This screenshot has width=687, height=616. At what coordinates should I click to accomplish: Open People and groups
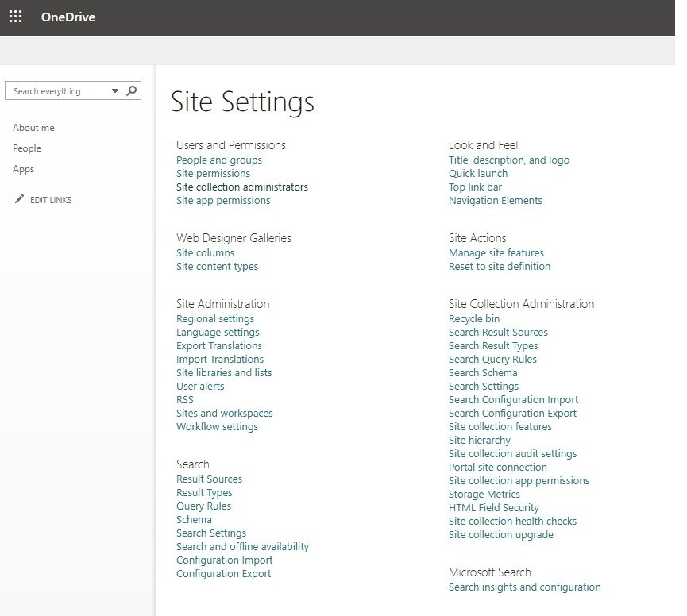click(219, 160)
